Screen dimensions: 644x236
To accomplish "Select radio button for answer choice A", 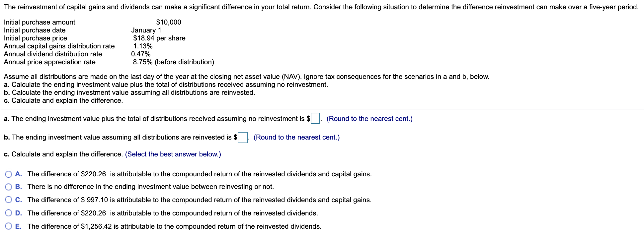I will [x=9, y=174].
